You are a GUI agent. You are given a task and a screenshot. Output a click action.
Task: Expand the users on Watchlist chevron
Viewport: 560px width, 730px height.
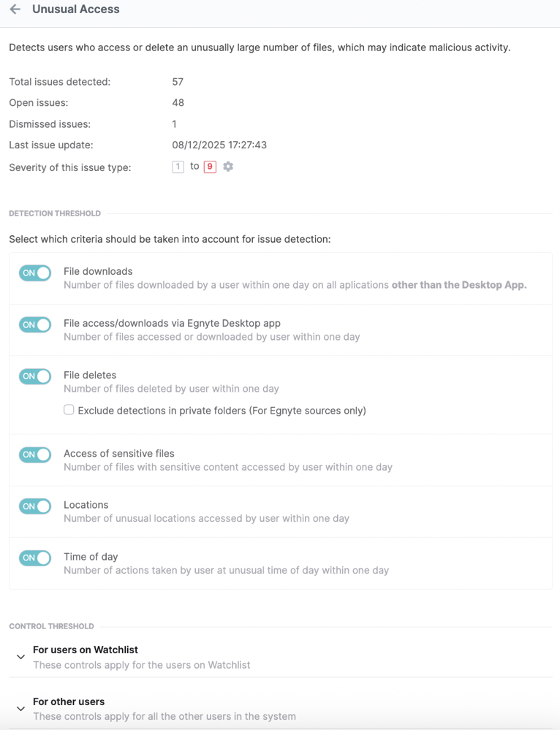tap(20, 657)
